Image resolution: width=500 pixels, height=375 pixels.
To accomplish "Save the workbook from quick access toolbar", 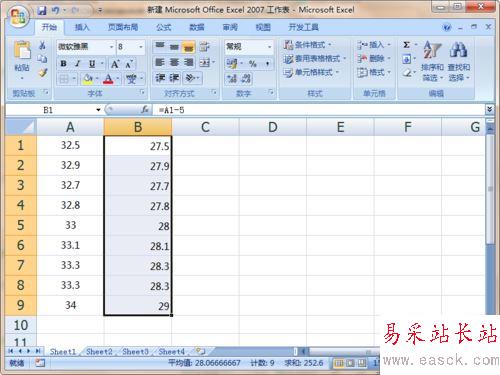I will 42,10.
